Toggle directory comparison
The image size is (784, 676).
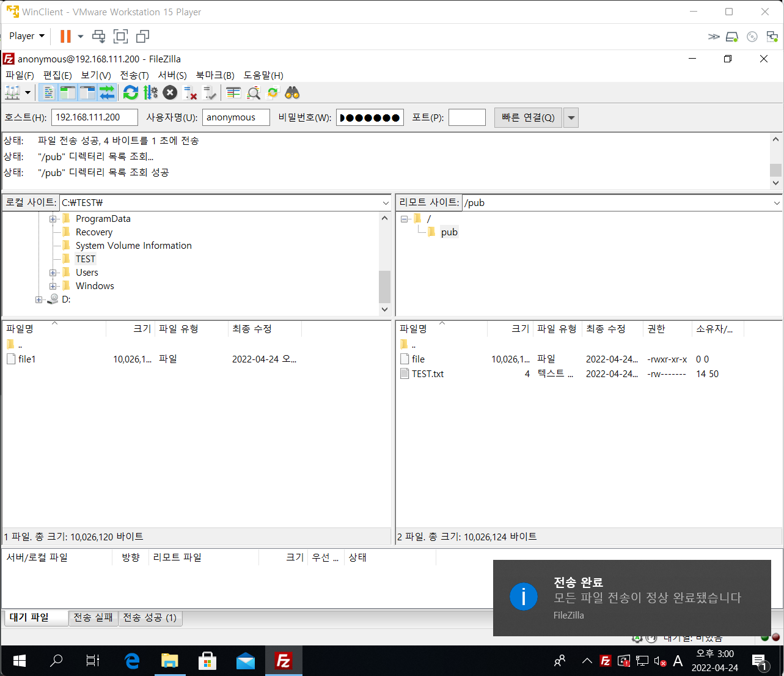254,93
